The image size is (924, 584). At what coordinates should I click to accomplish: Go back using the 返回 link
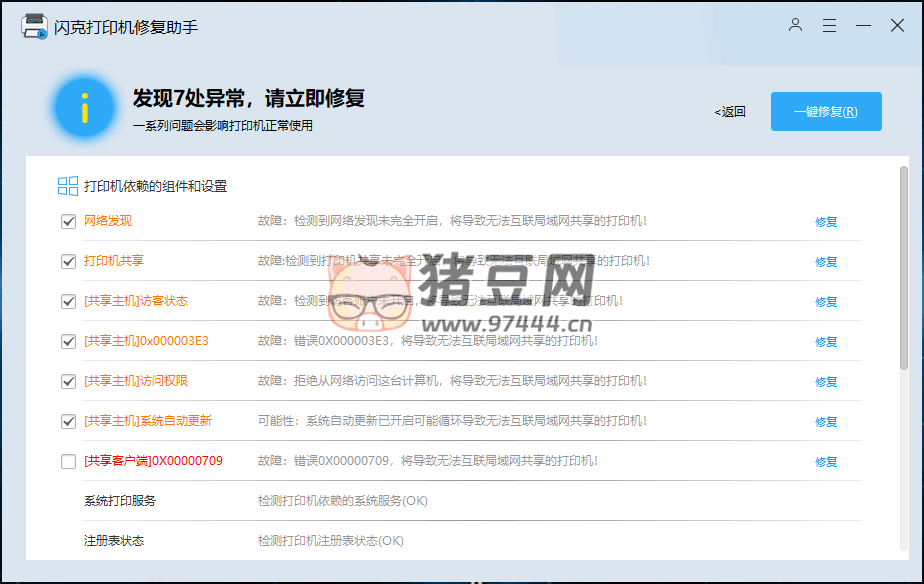point(730,112)
